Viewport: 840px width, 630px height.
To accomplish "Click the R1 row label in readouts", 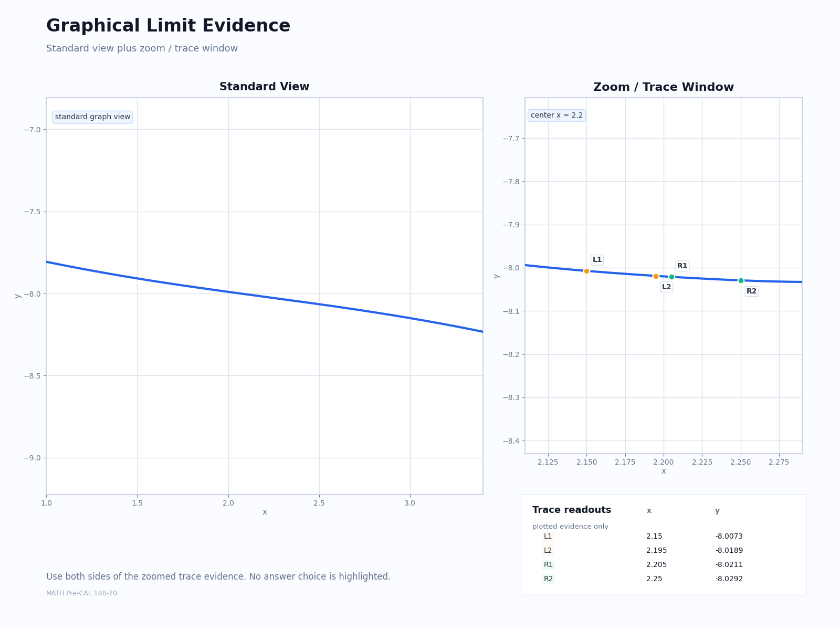I will 548,565.
